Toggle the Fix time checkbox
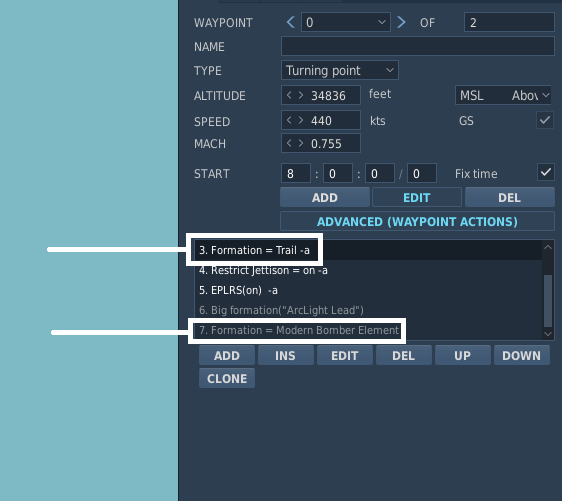 click(546, 172)
